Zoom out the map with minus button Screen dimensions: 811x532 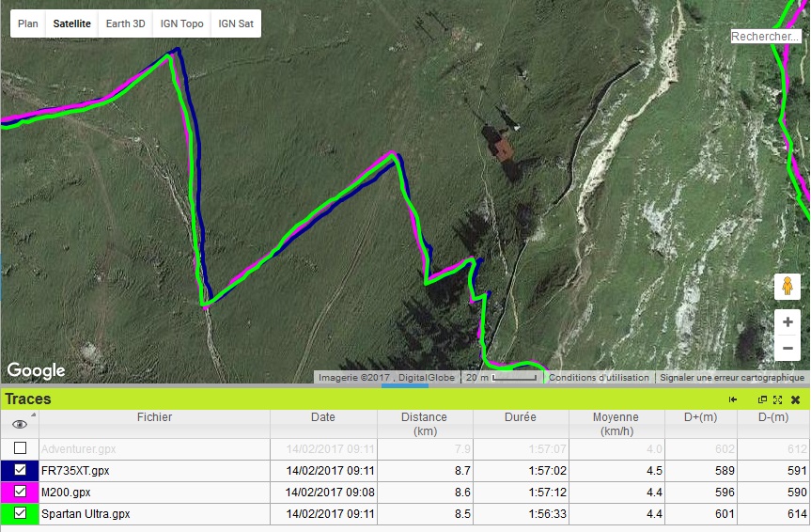coord(788,349)
